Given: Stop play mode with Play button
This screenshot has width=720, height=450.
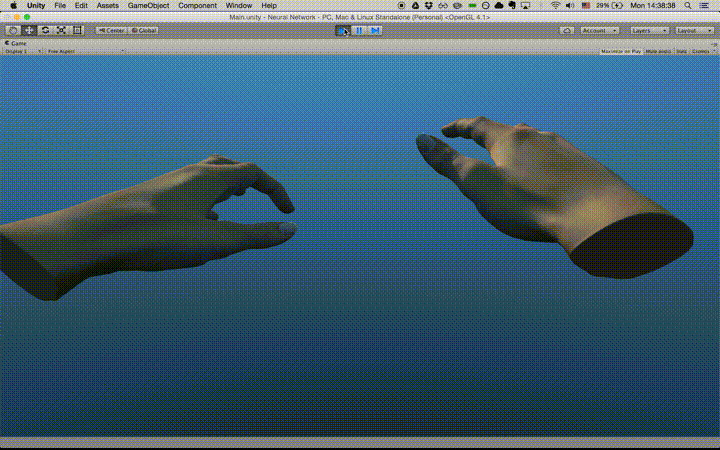Looking at the screenshot, I should (x=343, y=31).
